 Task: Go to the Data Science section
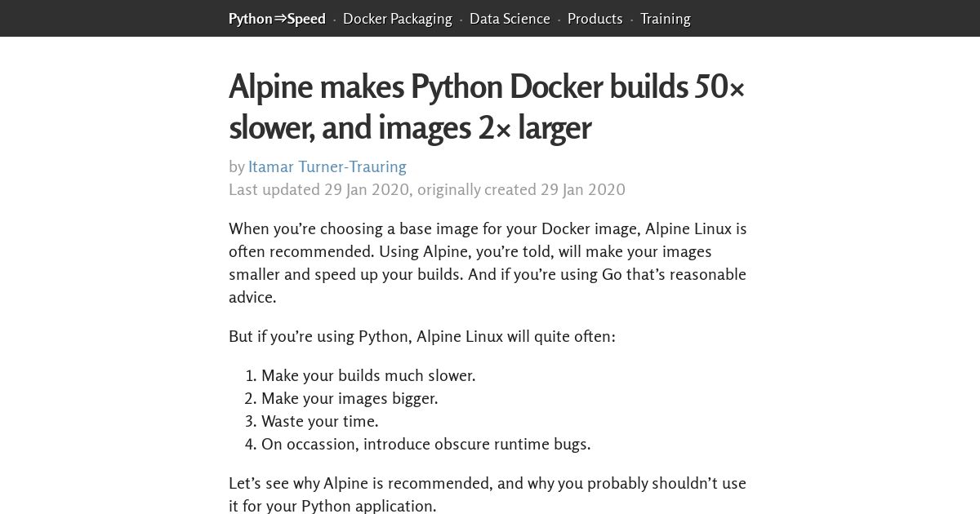tap(510, 19)
